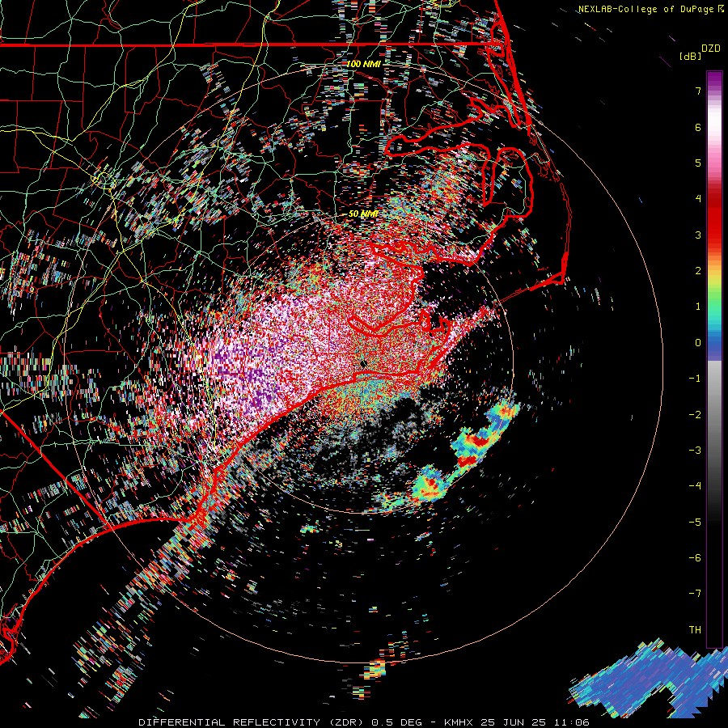Click the [dB] unit label
The width and height of the screenshot is (728, 728).
tap(690, 56)
